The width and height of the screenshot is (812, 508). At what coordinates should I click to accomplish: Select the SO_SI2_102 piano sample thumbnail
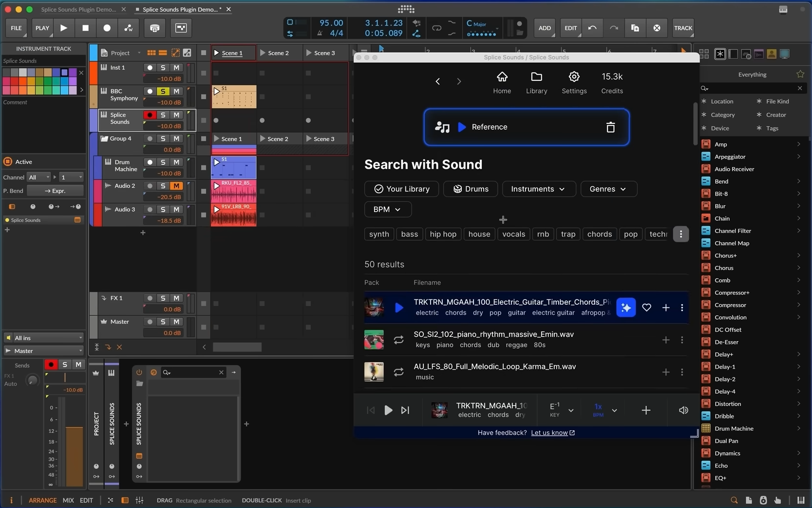coord(374,340)
